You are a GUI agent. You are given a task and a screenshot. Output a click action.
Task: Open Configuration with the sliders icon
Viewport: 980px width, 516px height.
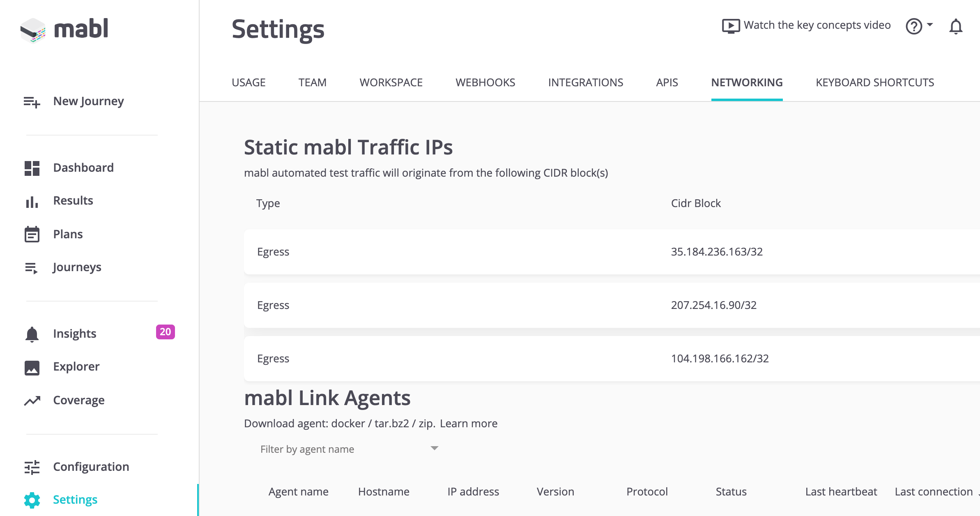coord(32,467)
